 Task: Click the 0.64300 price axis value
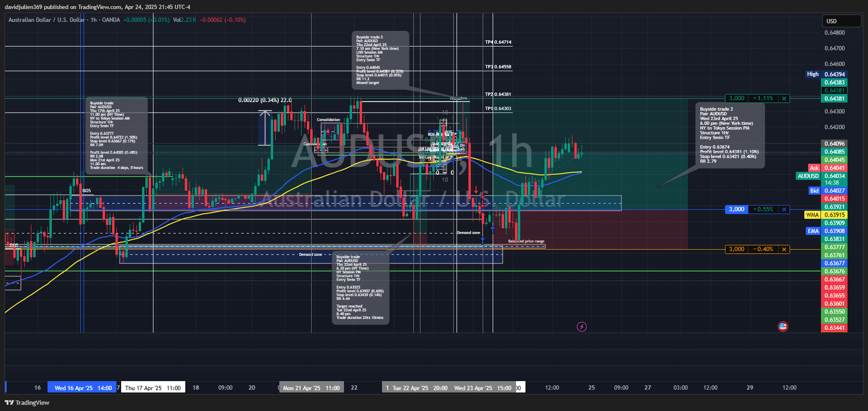pos(835,112)
